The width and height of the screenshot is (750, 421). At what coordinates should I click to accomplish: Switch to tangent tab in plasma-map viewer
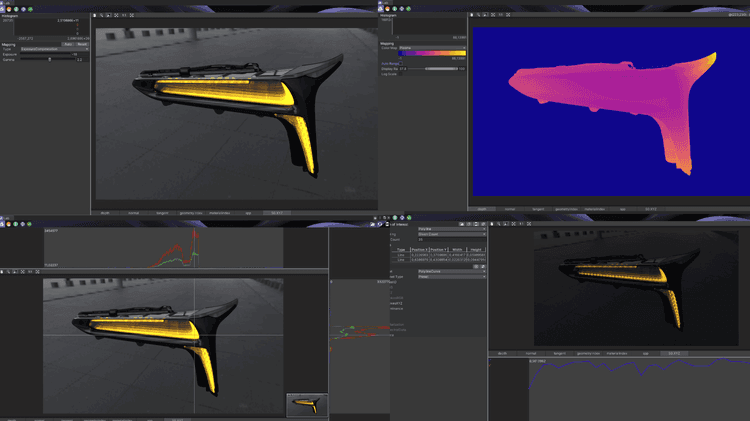538,209
